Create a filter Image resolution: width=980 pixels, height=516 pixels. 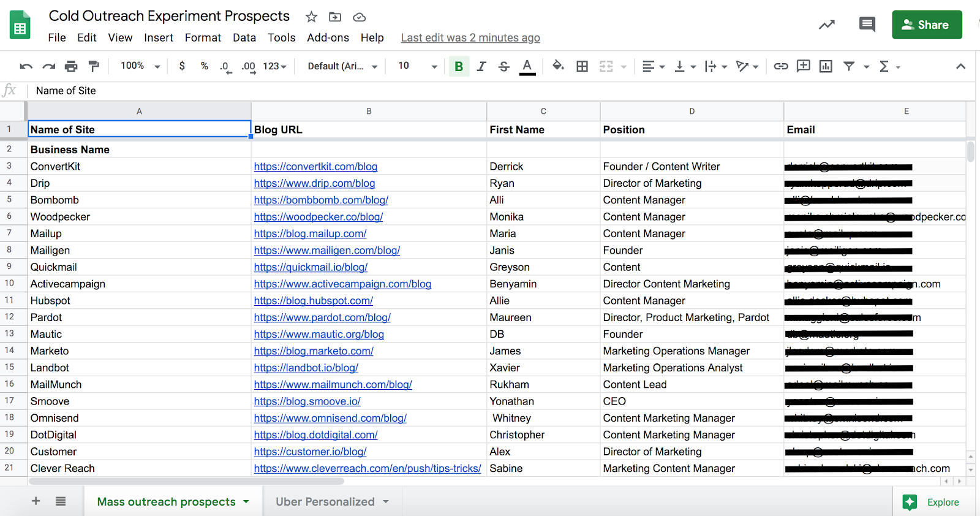pos(849,66)
